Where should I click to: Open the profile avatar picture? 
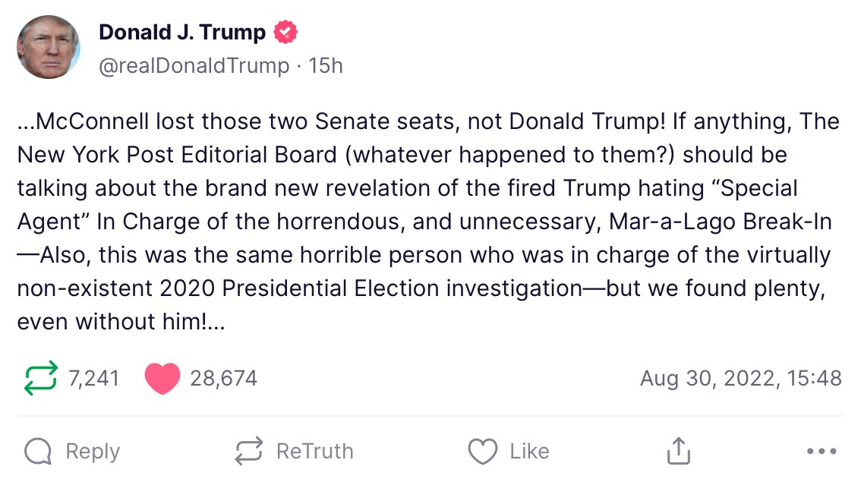(49, 47)
